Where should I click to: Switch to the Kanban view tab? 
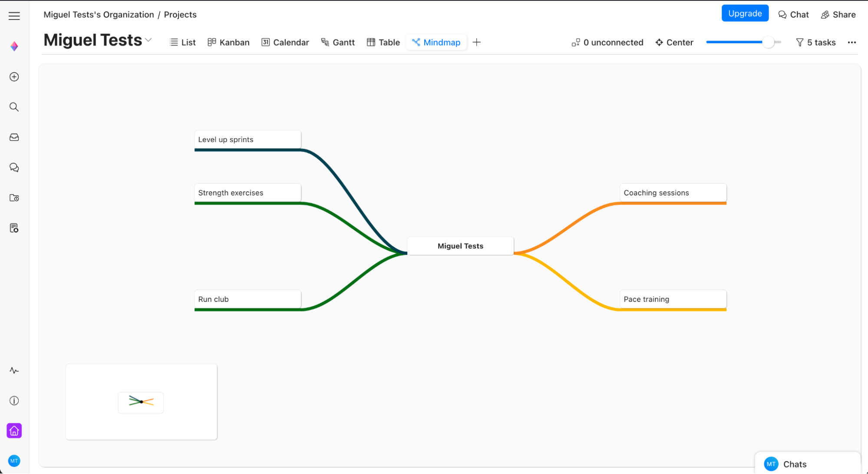[x=229, y=42]
